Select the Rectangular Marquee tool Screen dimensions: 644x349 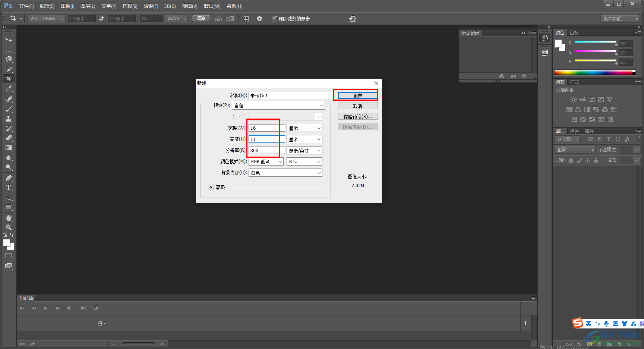(9, 49)
